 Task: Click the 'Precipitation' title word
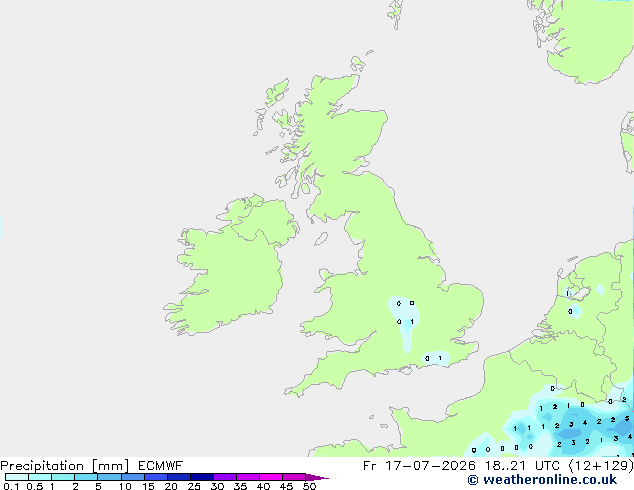point(42,466)
